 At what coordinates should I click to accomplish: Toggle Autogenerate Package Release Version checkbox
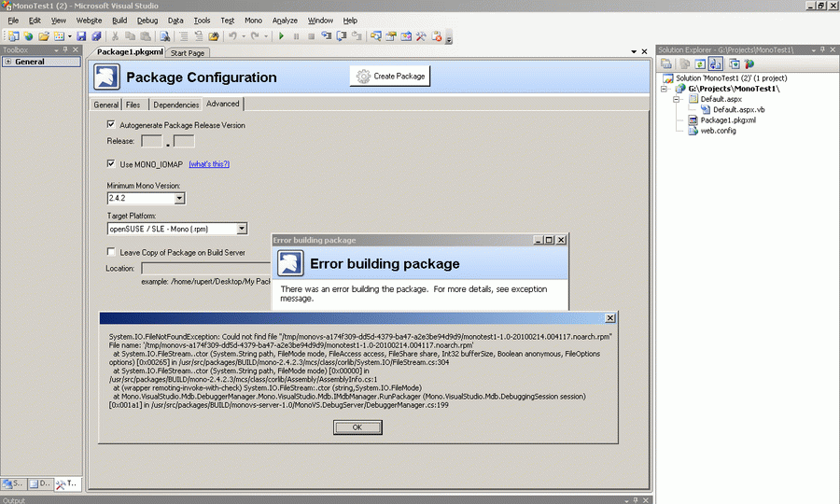pyautogui.click(x=111, y=124)
